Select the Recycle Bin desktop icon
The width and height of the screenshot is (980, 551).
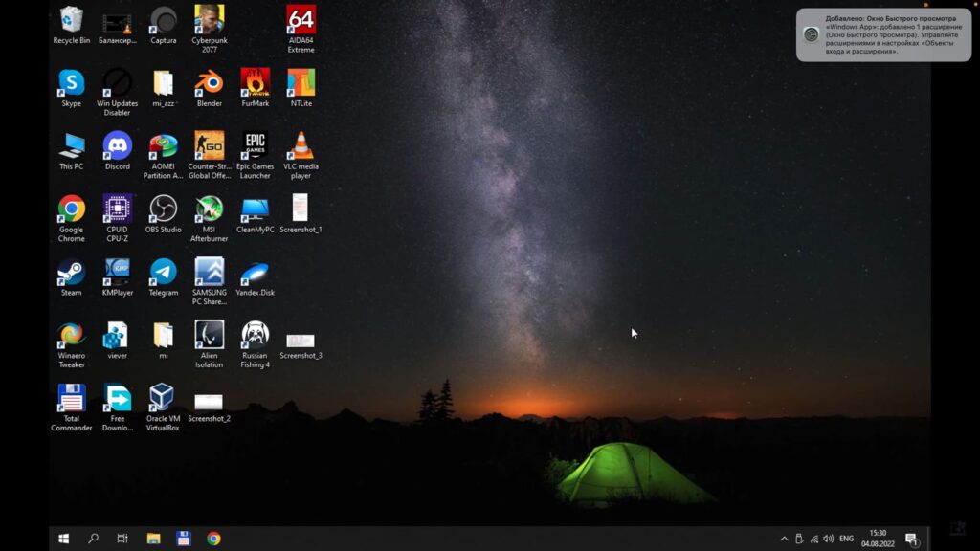(71, 20)
